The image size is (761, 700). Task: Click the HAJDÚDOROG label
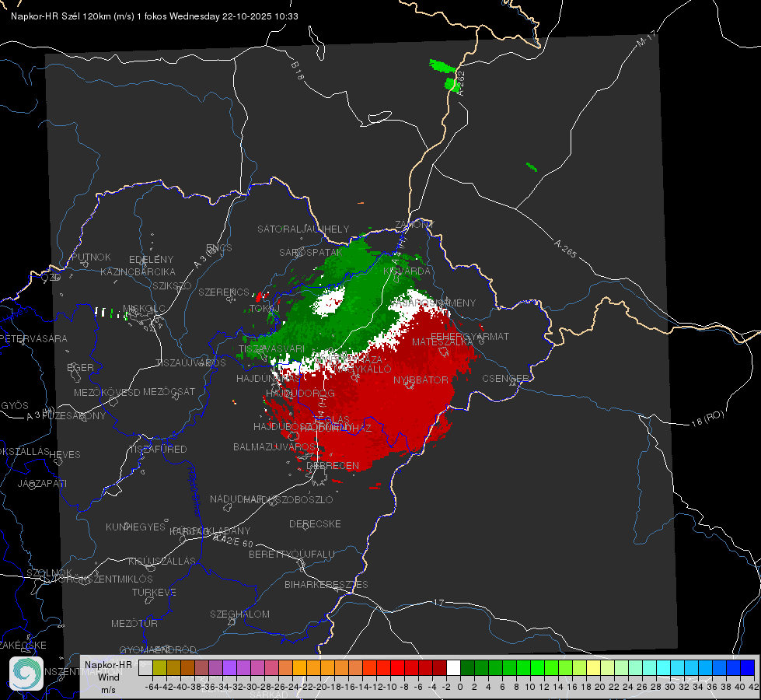click(x=300, y=393)
